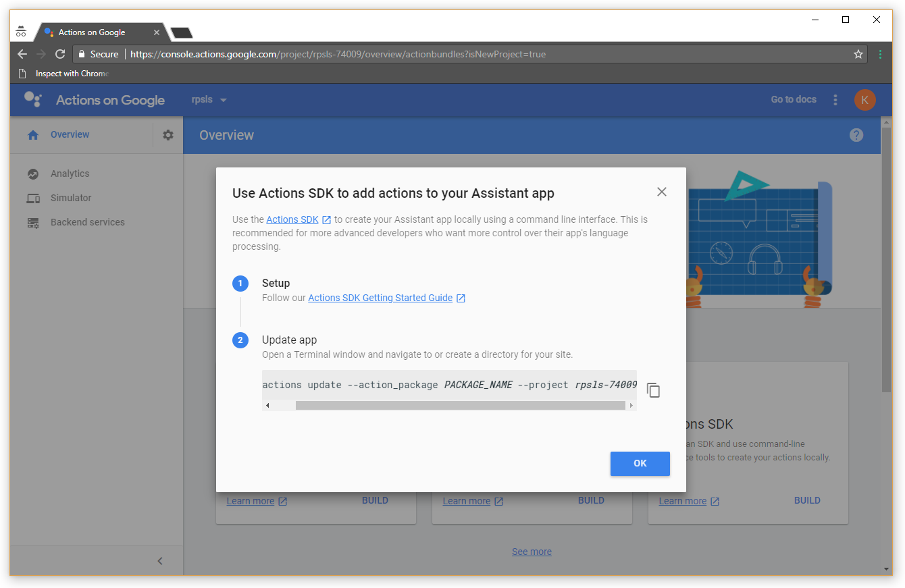Click the horizontal scrollbar under command
This screenshot has width=905, height=588.
[460, 406]
